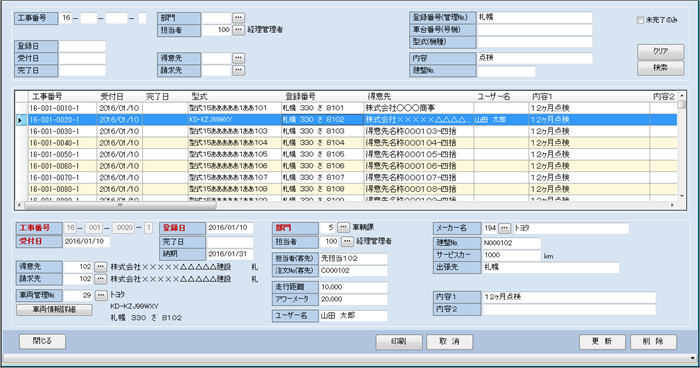700x368 pixels.
Task: Open 車両情報詳細 button
Action: click(54, 309)
